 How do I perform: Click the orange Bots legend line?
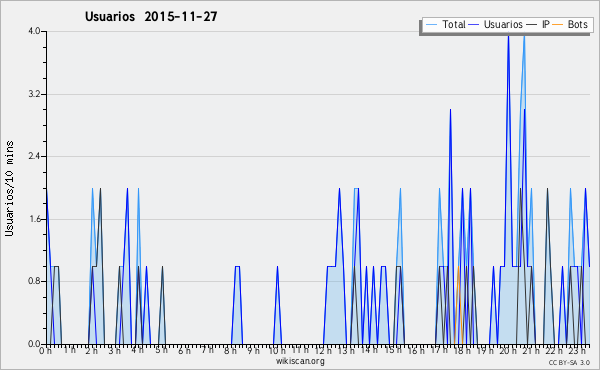tap(558, 25)
